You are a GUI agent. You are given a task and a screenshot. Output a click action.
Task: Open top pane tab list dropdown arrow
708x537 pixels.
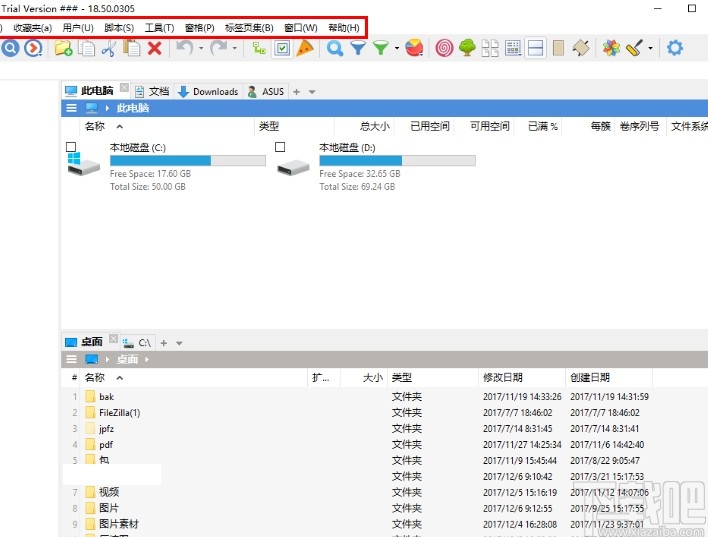pos(312,92)
